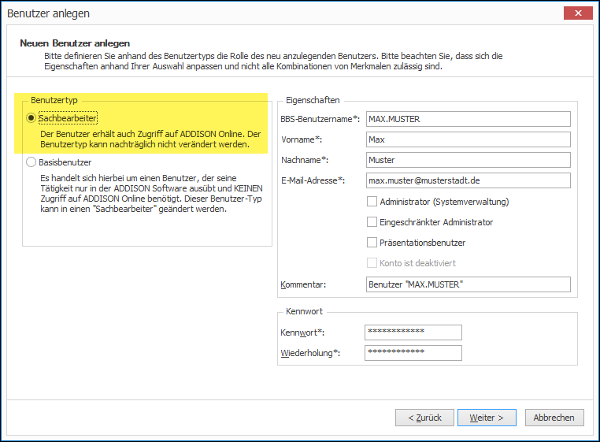Click the E-Mail-Adresse* label
This screenshot has height=442, width=600.
[313, 181]
